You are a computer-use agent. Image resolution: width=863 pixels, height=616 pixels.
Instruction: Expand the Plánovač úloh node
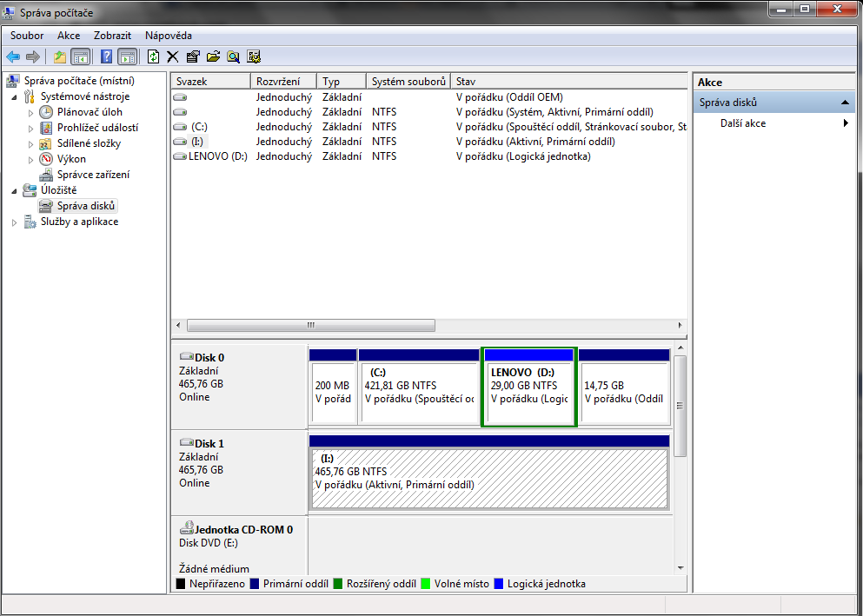(x=30, y=113)
